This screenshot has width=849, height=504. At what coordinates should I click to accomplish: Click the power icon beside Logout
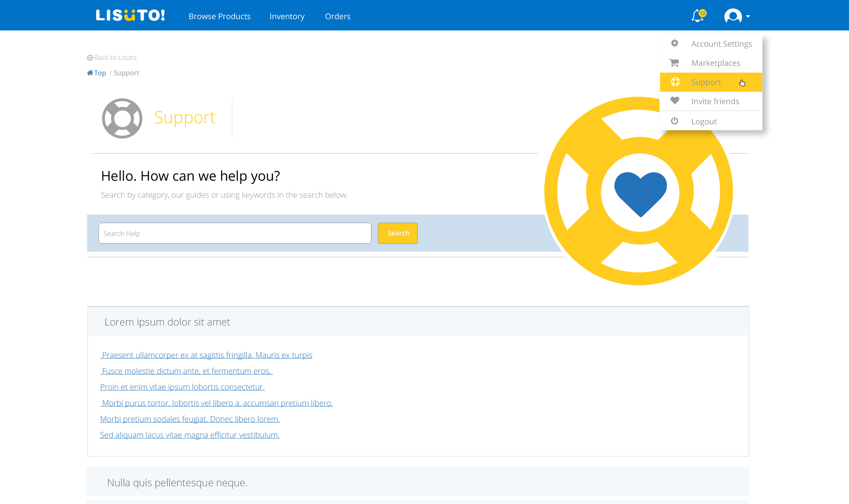(674, 121)
